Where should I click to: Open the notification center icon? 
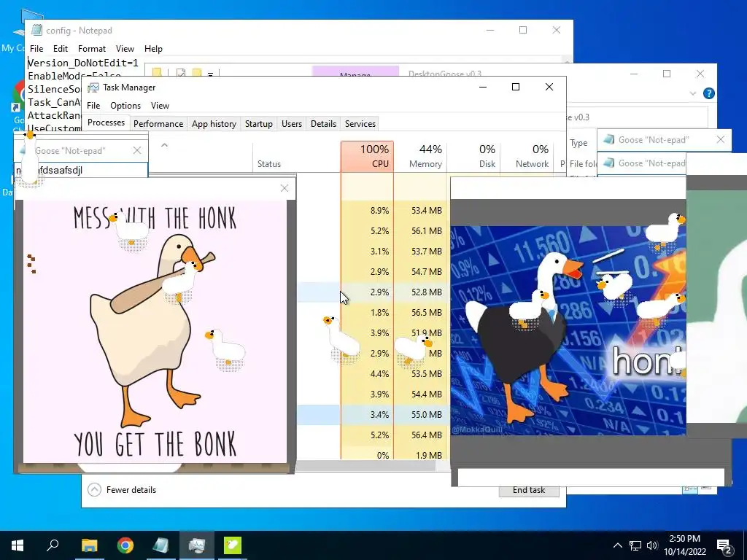(724, 546)
